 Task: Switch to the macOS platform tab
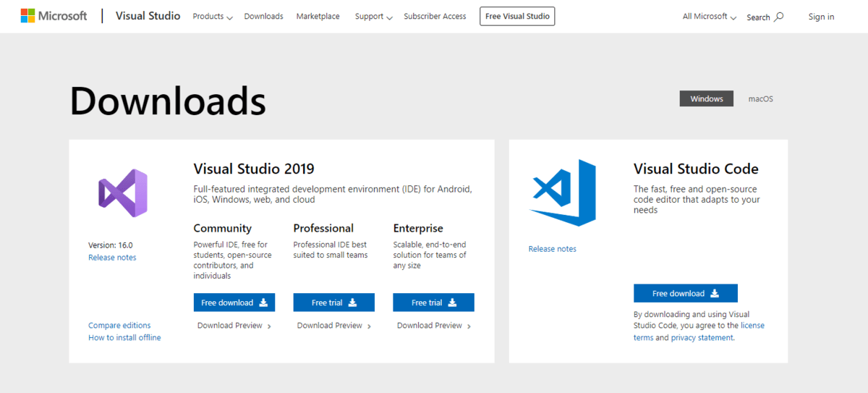coord(760,98)
